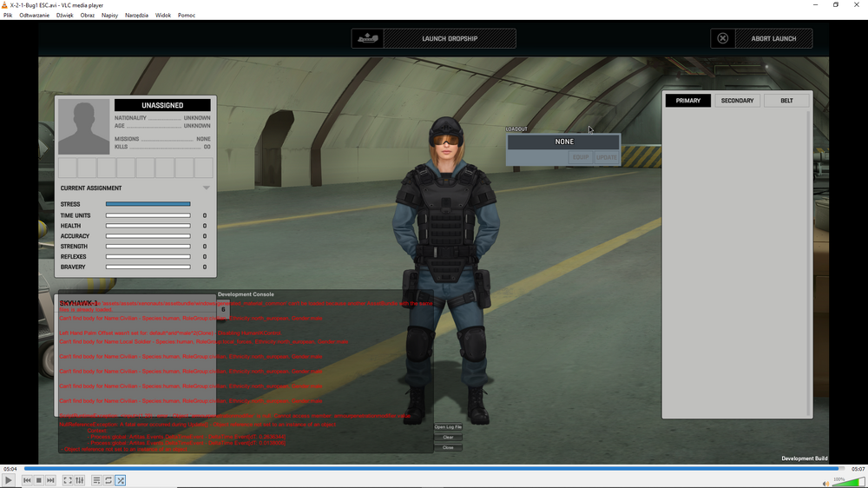The height and width of the screenshot is (488, 868).
Task: Close the Development Console
Action: tap(448, 447)
